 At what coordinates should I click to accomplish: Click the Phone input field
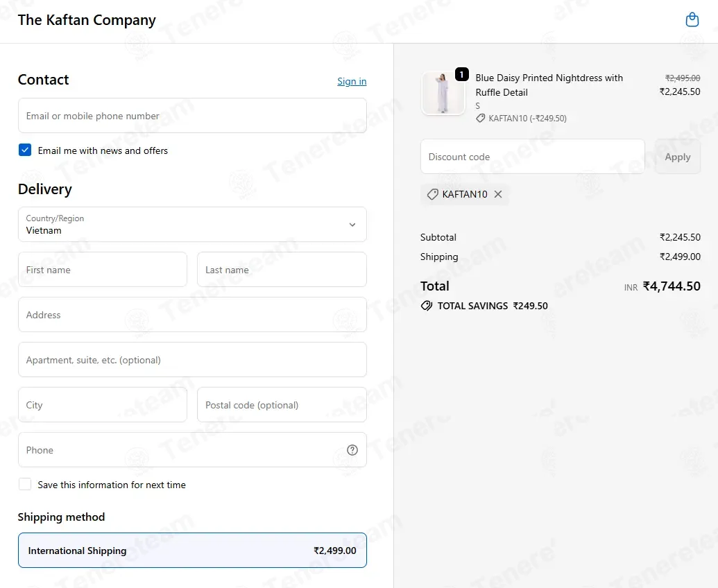[192, 450]
